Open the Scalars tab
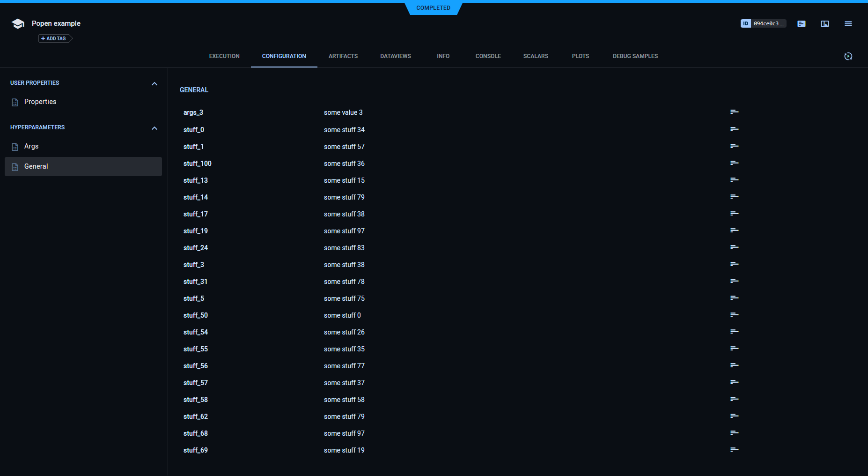This screenshot has height=476, width=868. coord(536,56)
